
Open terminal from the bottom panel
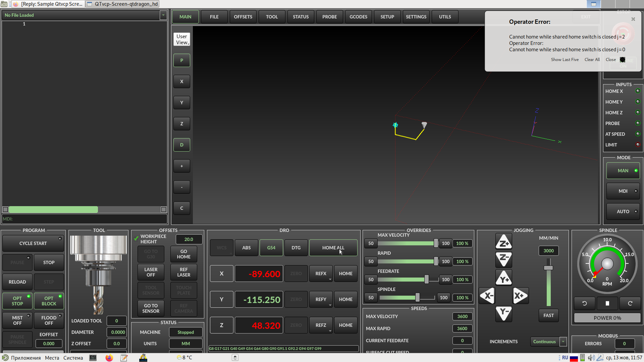click(x=93, y=358)
